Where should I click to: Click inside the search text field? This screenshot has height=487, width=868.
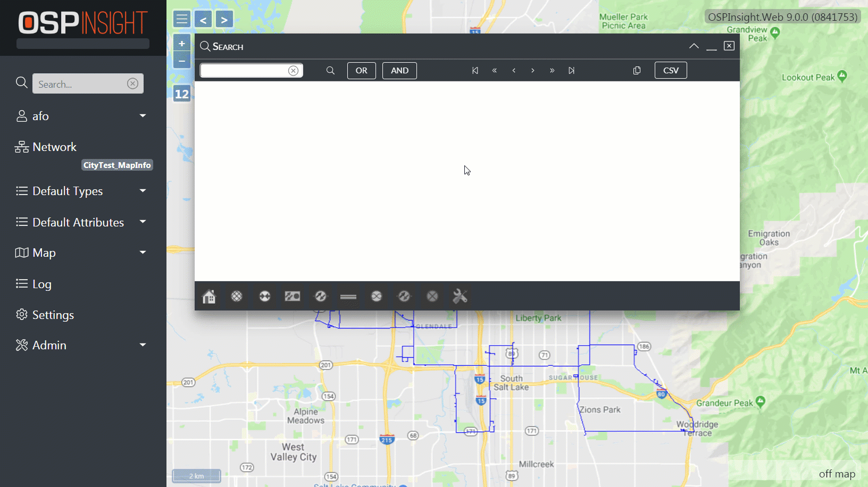[x=245, y=70]
